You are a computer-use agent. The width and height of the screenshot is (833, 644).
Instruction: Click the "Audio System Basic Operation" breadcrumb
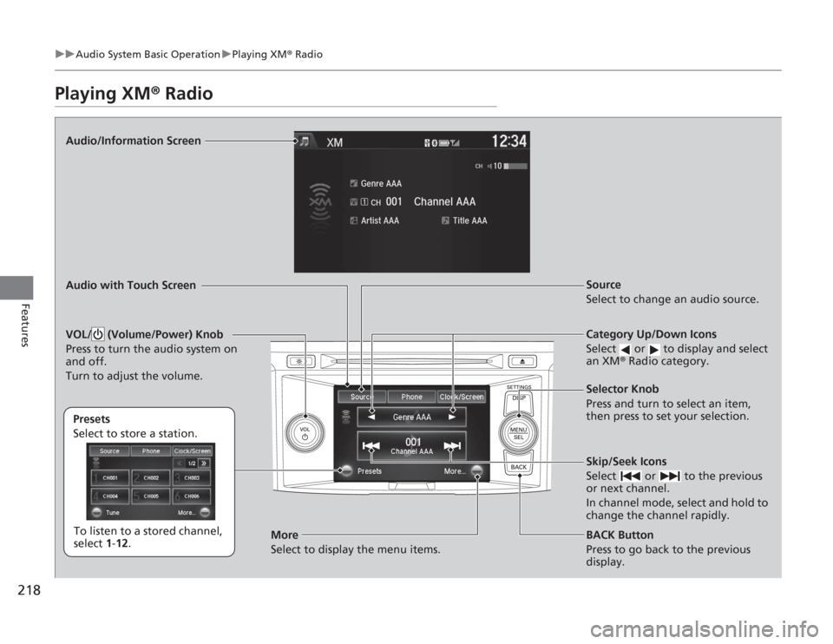click(x=148, y=54)
